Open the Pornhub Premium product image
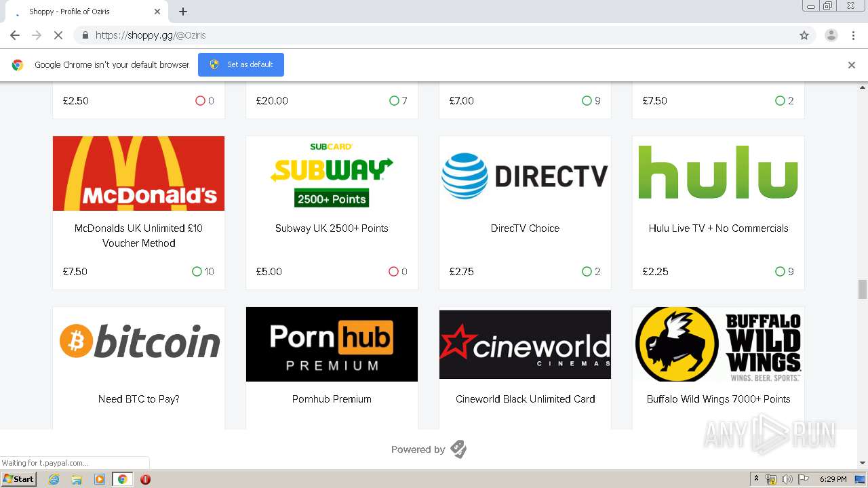 point(332,344)
